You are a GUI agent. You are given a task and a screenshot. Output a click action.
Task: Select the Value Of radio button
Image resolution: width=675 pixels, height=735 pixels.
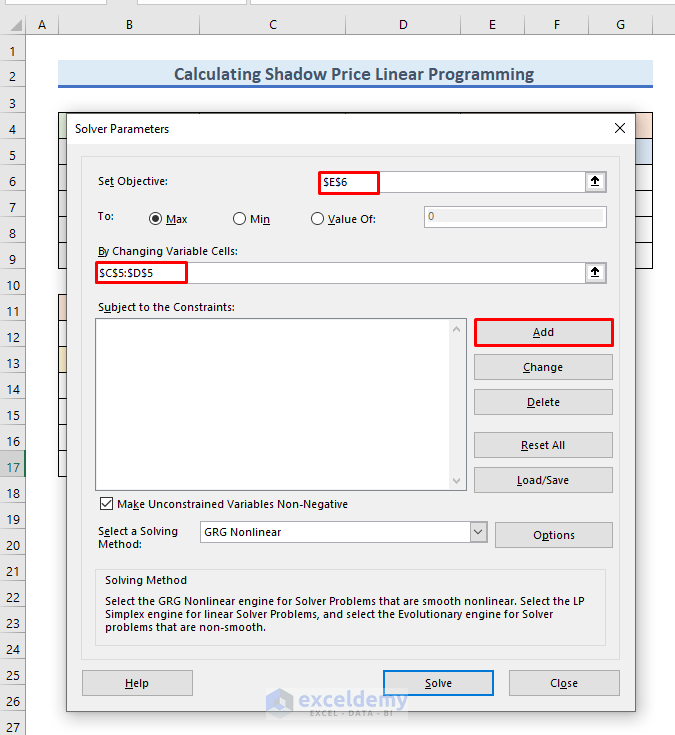click(x=317, y=219)
